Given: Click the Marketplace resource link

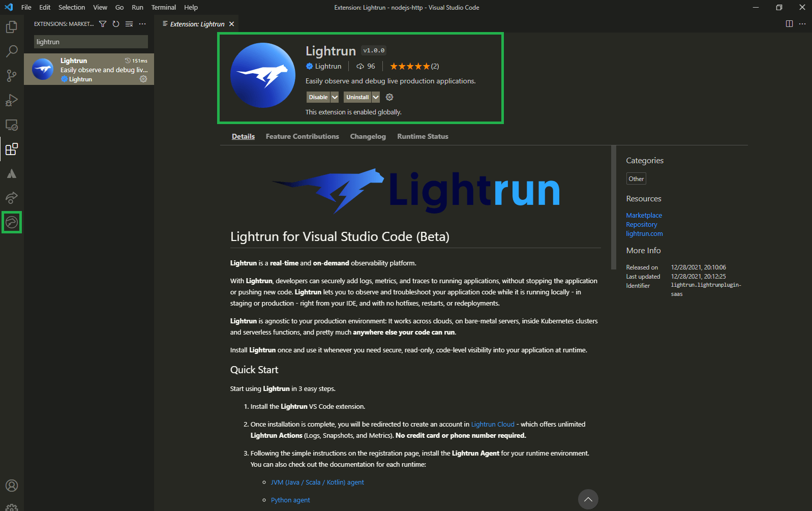Looking at the screenshot, I should (x=644, y=215).
